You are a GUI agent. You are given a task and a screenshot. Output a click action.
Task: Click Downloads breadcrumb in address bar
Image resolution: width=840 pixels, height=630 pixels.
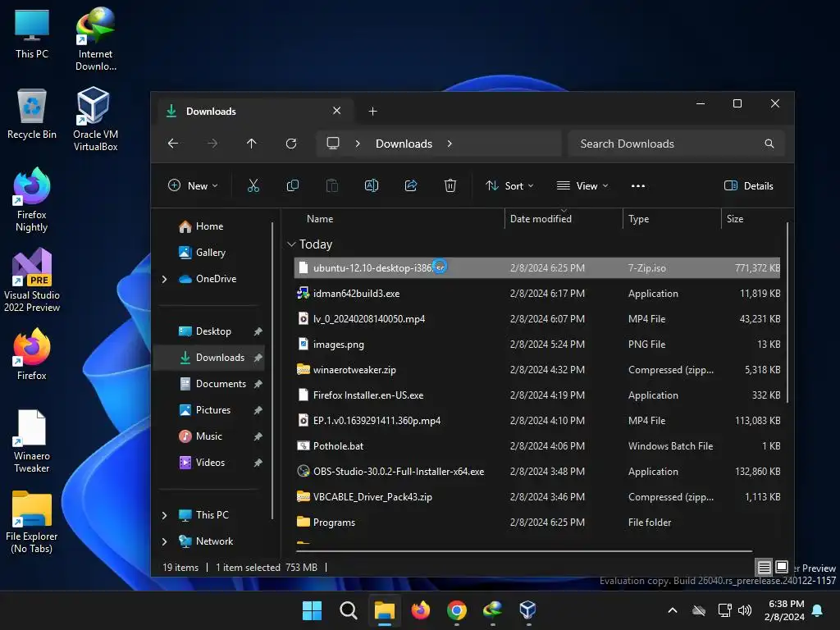[404, 144]
